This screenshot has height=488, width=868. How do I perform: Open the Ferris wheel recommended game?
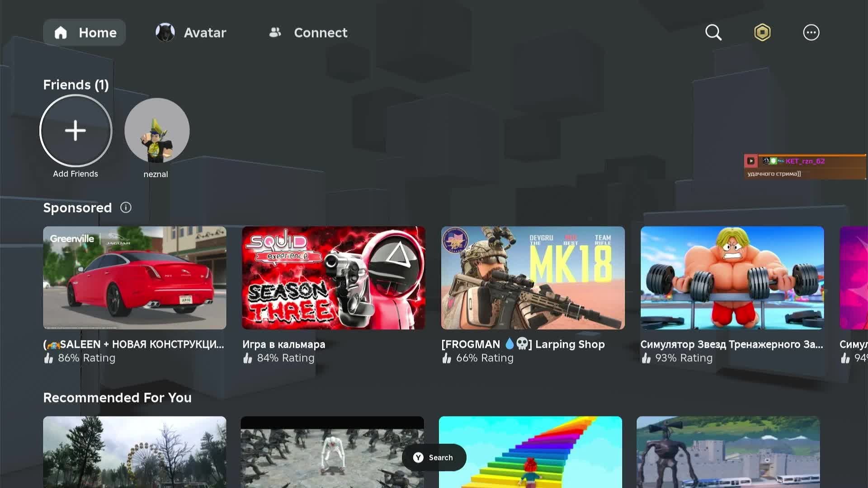[x=134, y=452]
